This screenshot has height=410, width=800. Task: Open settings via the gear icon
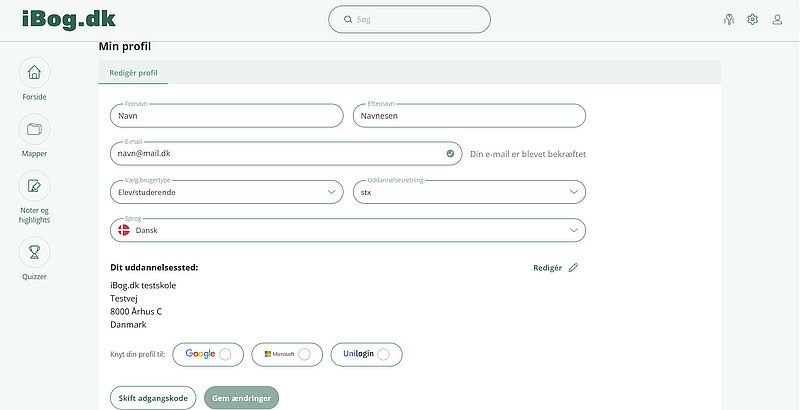[x=753, y=20]
